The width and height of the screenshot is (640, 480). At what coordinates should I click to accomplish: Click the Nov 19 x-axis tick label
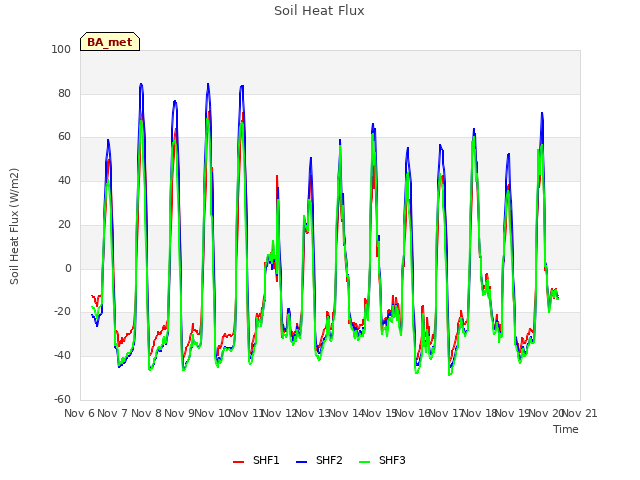click(513, 413)
